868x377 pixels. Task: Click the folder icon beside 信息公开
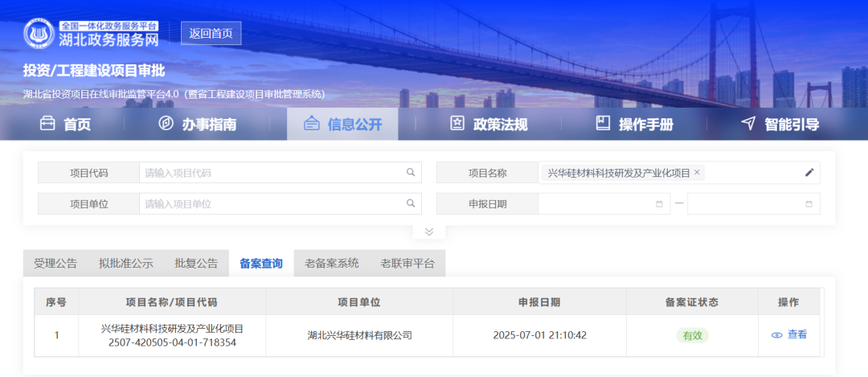pyautogui.click(x=312, y=124)
